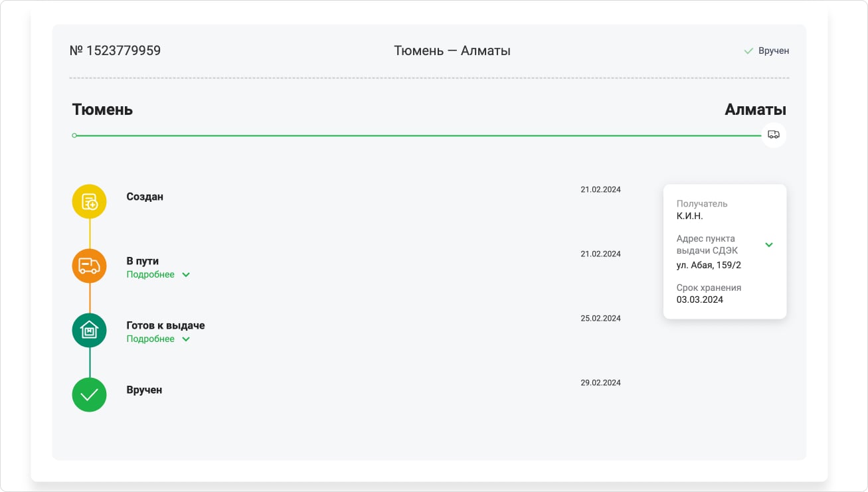Image resolution: width=868 pixels, height=492 pixels.
Task: Click the date 25.02.2024
Action: pos(600,318)
